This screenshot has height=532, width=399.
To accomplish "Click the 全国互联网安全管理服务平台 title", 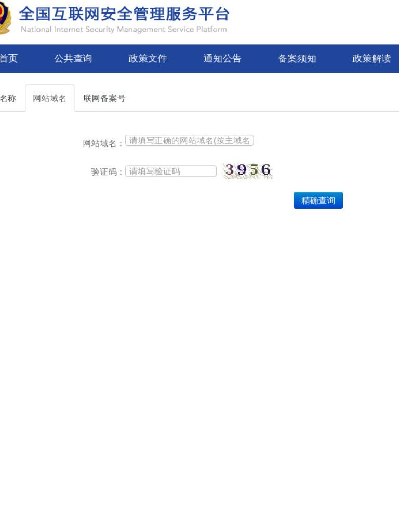I will point(124,14).
